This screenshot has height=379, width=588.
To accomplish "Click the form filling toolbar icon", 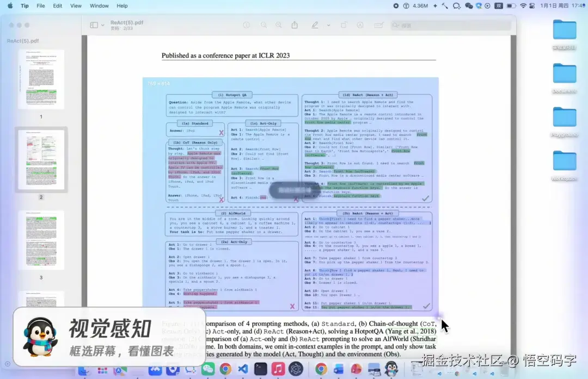I will click(x=379, y=24).
